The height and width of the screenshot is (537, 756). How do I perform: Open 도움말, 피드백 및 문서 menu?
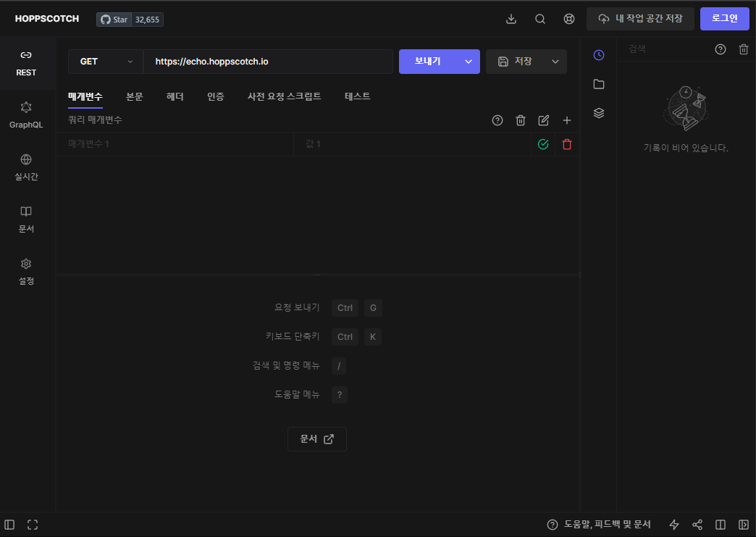(599, 525)
